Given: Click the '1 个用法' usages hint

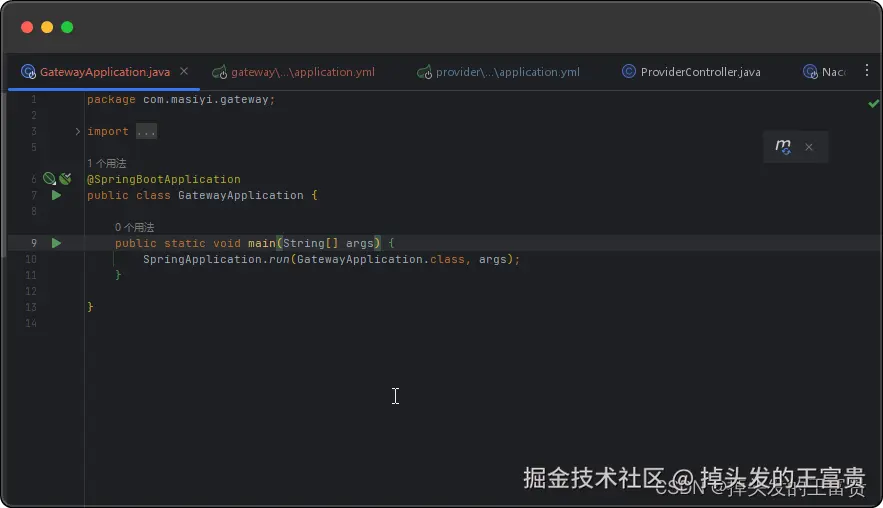Looking at the screenshot, I should [x=106, y=163].
